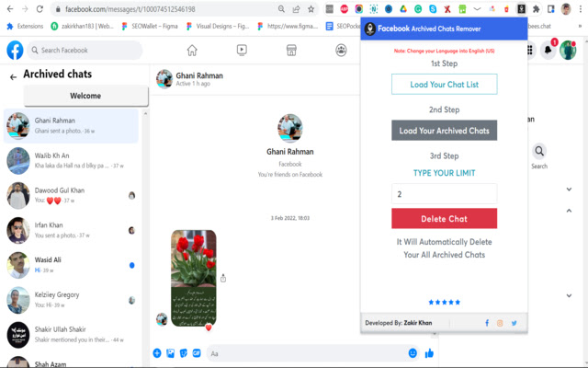Open the Marketplace icon
Viewport: 588px width, 368px height.
pyautogui.click(x=291, y=50)
